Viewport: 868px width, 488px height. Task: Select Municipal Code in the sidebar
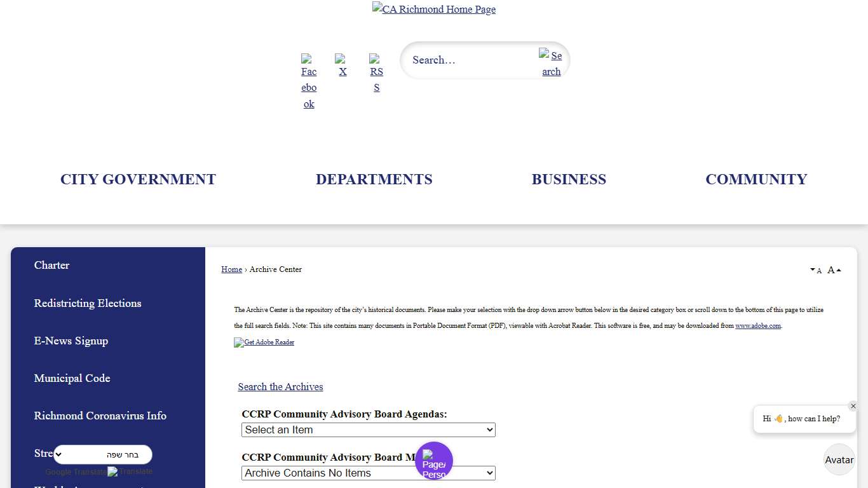(x=72, y=378)
